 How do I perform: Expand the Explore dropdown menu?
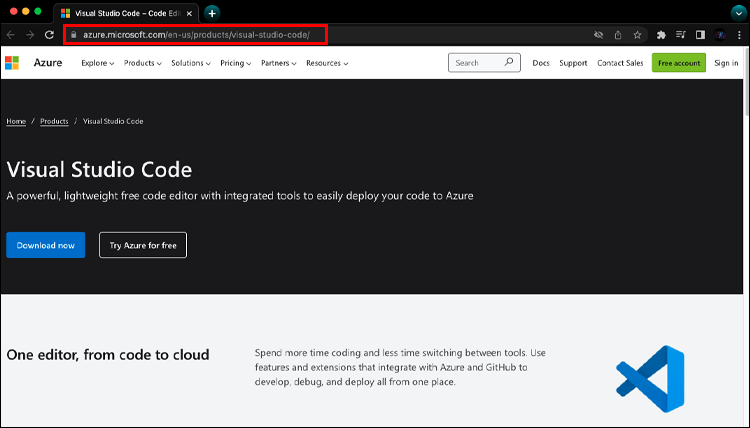(98, 63)
